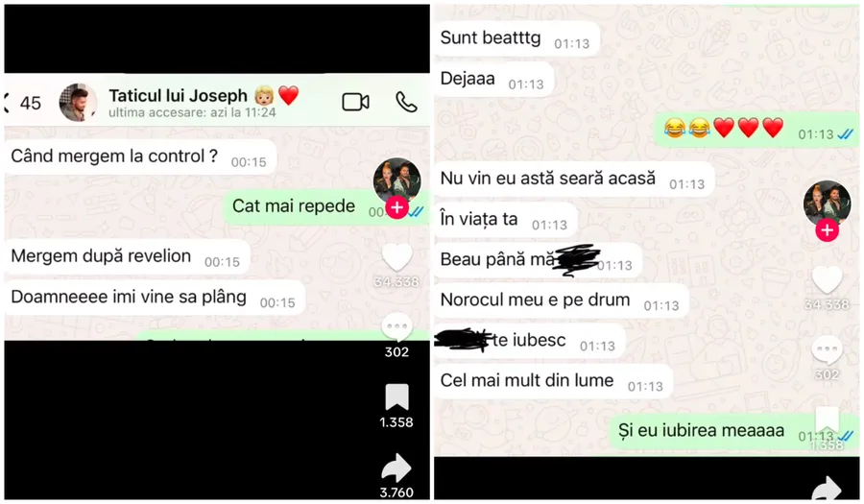The width and height of the screenshot is (864, 504).
Task: Follow creator via right pink plus button
Action: 828,229
